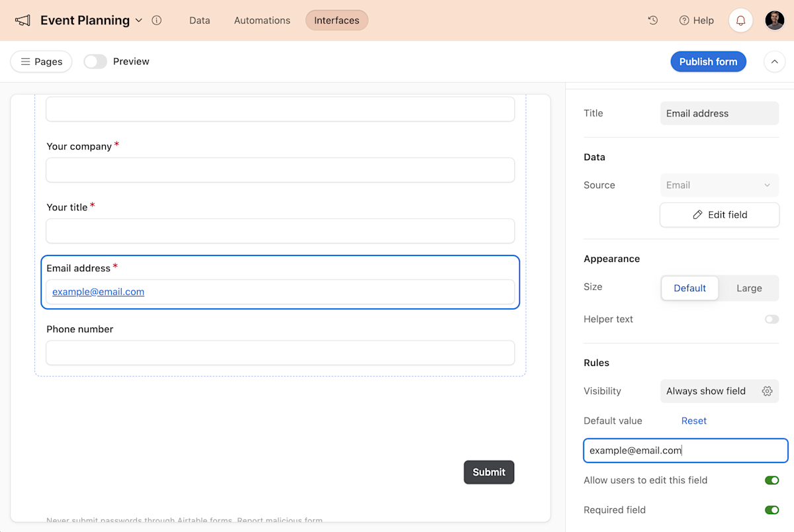Open the Source dropdown showing Email
The image size is (794, 532).
click(719, 185)
